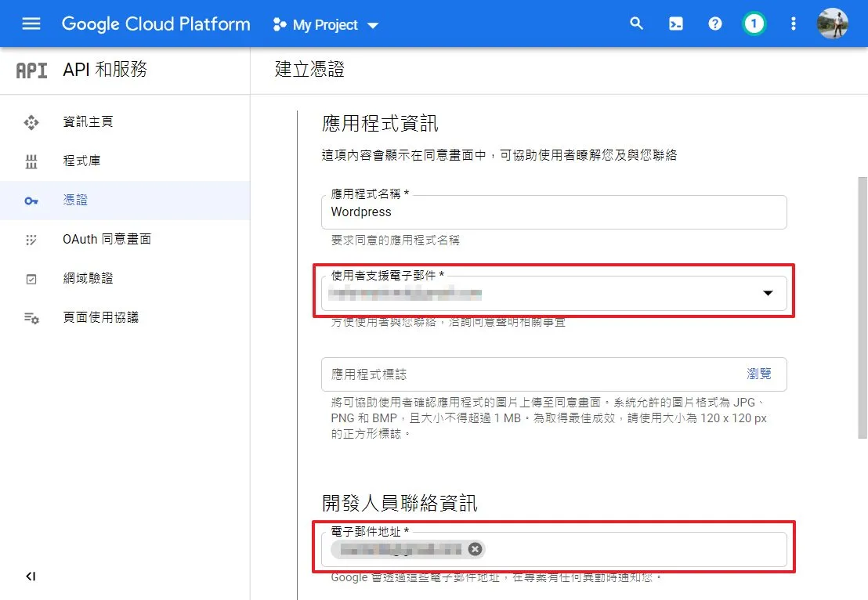Click the API 和服務 sidebar heading
The height and width of the screenshot is (600, 868).
tap(105, 70)
